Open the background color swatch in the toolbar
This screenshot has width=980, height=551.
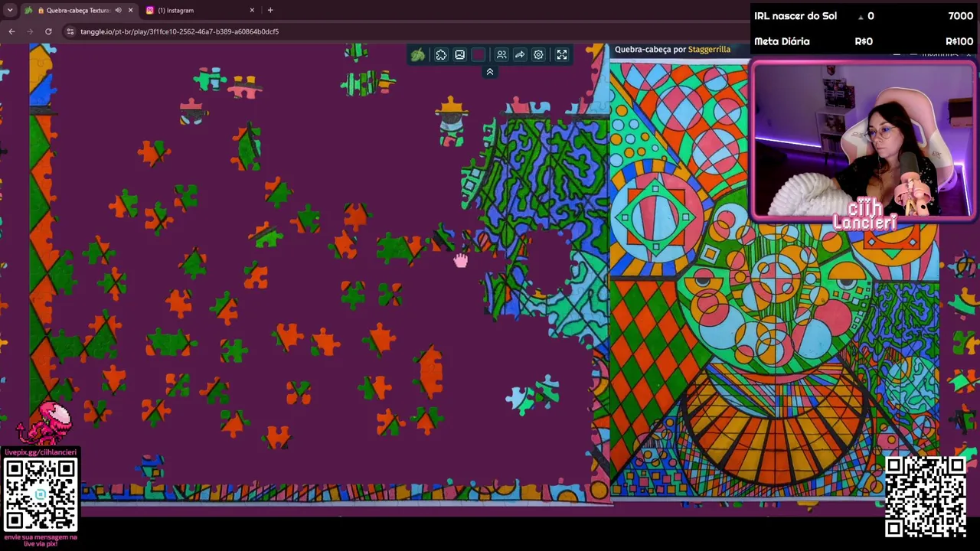coord(479,55)
